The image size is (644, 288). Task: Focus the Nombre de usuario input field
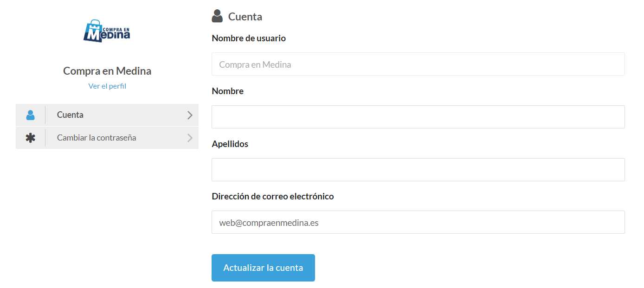click(418, 64)
